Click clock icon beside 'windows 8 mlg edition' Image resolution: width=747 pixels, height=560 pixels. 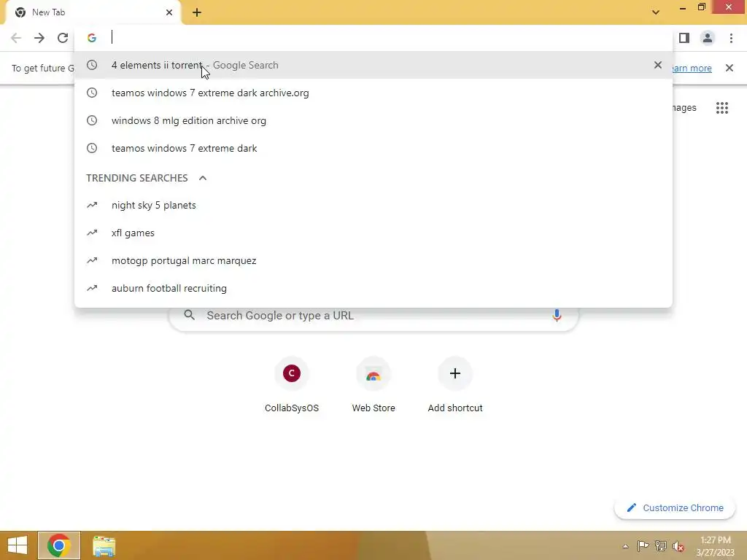pyautogui.click(x=91, y=120)
